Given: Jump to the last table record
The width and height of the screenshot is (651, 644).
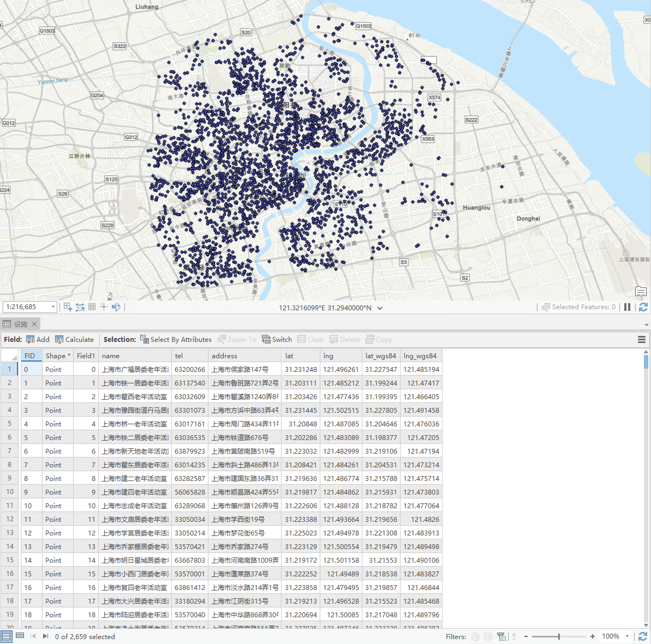Looking at the screenshot, I should click(x=45, y=636).
